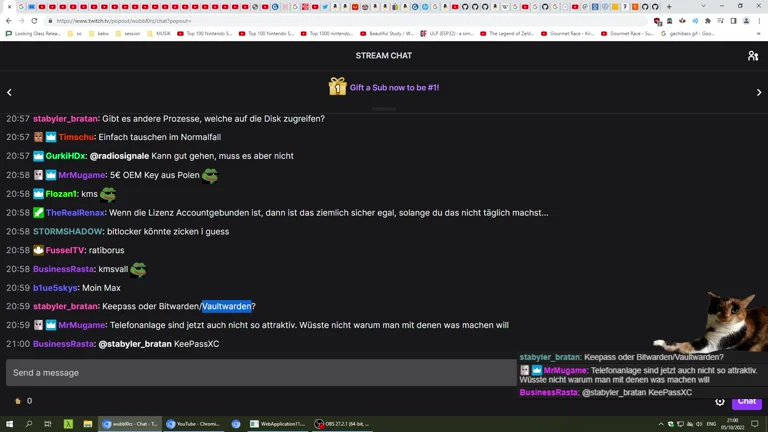
Task: Open FusselTV's username
Action: 65,250
